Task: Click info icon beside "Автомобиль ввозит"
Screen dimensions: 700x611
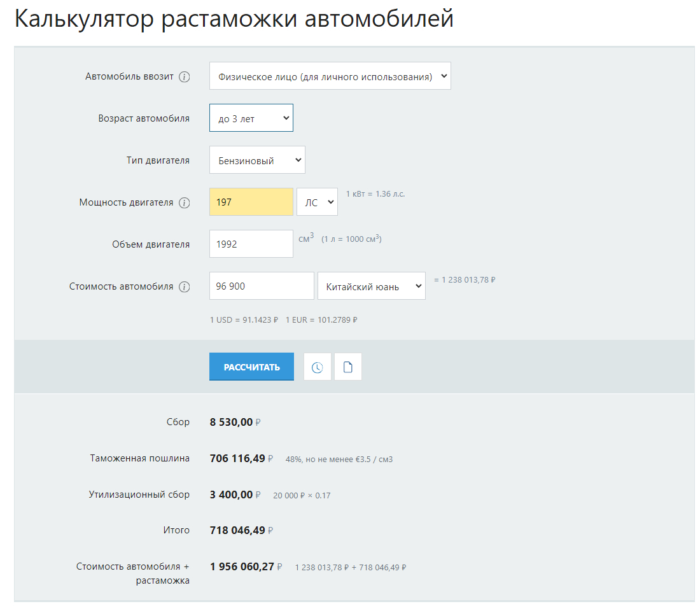Action: pos(185,77)
